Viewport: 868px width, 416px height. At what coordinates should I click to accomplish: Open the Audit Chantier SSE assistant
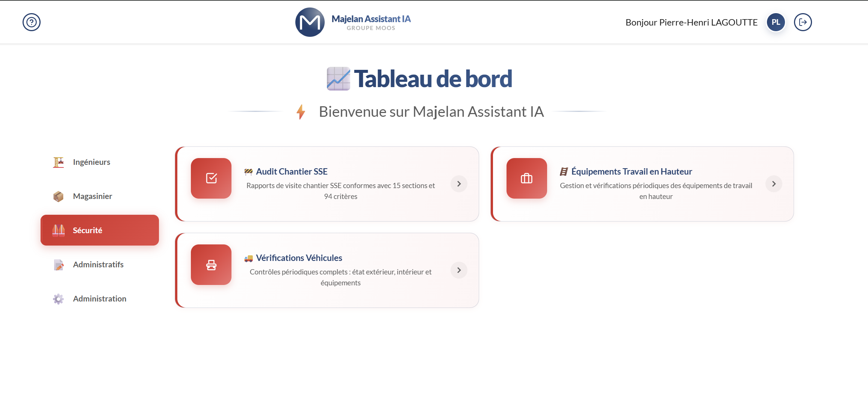291,171
